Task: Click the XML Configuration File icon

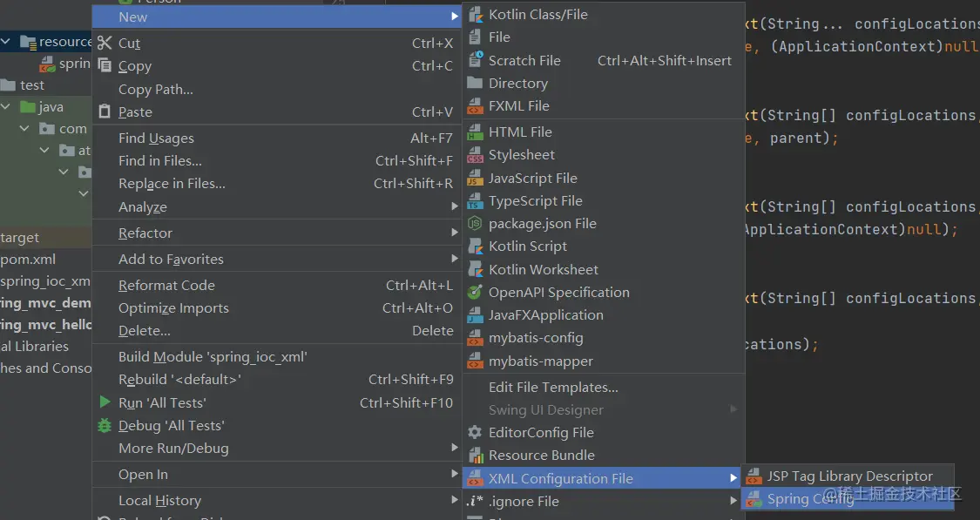Action: point(476,478)
